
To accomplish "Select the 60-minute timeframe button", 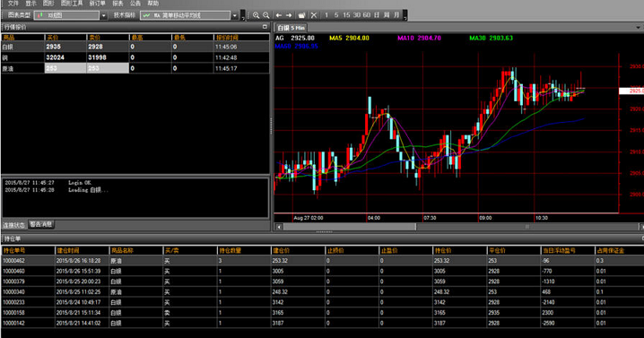I will (367, 14).
